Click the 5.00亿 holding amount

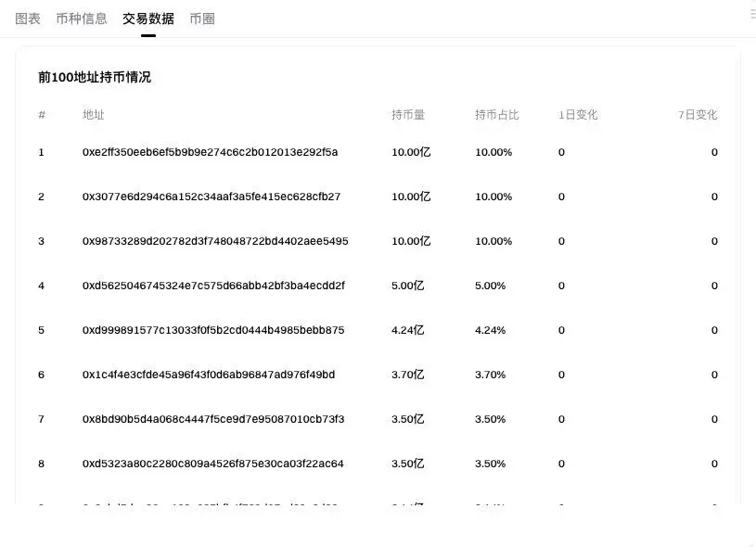point(408,286)
